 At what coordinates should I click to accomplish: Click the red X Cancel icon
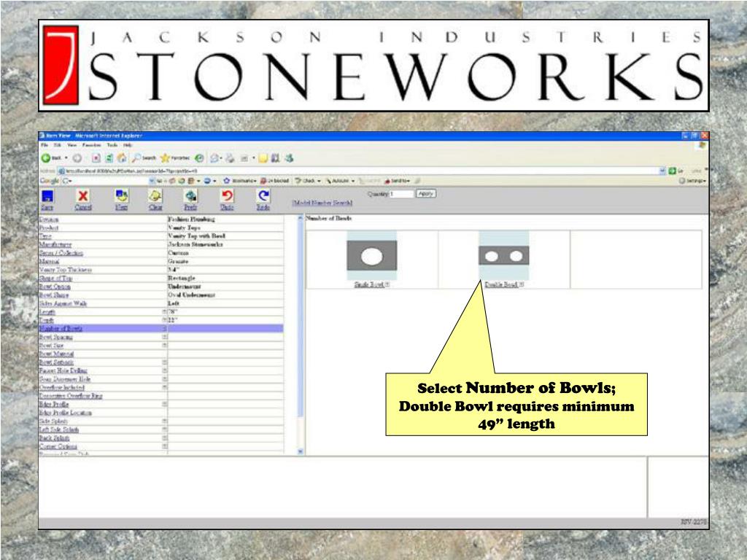coord(83,196)
